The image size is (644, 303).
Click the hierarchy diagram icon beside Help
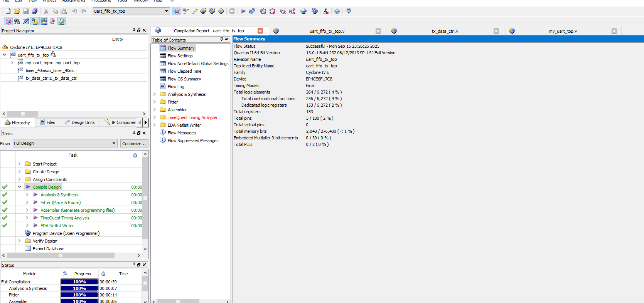[326, 11]
